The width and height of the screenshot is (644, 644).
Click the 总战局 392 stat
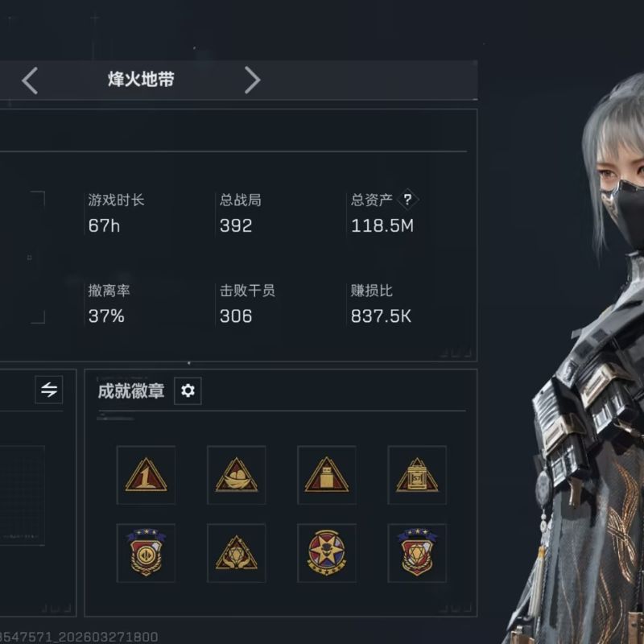pos(240,213)
